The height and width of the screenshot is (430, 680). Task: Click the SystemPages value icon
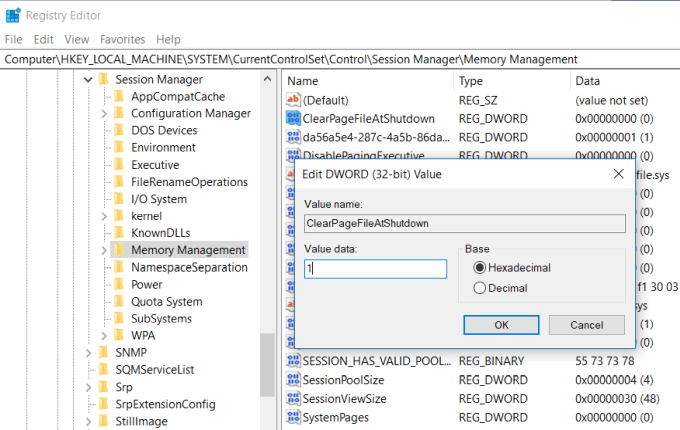[294, 416]
